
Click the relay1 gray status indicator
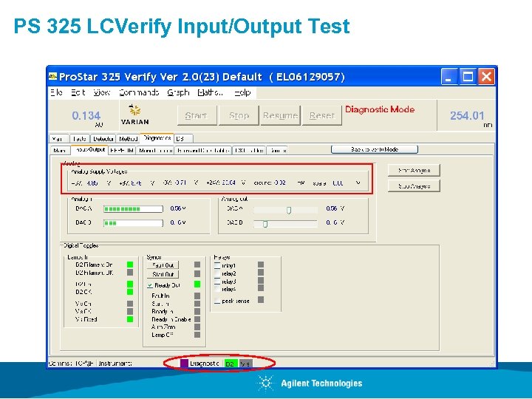[261, 265]
